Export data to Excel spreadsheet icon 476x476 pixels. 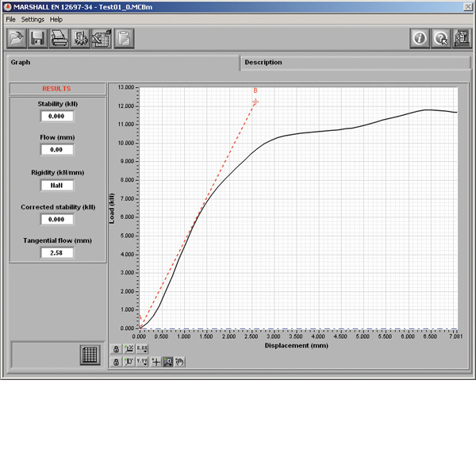[102, 38]
